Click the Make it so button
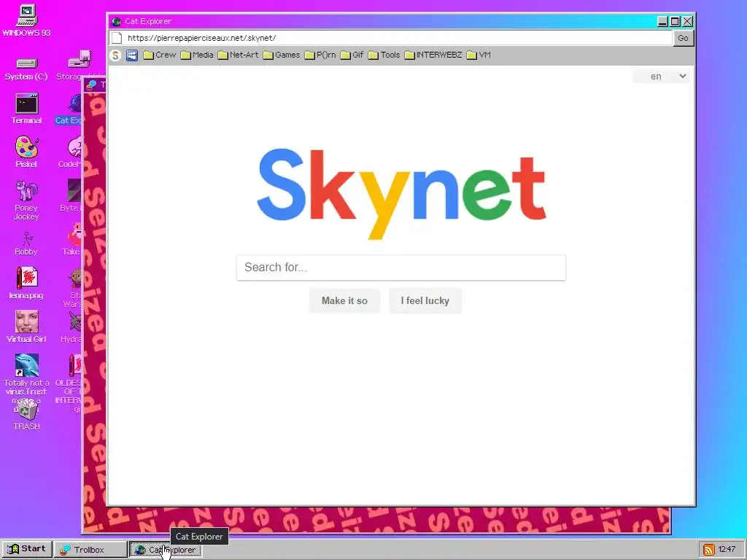Viewport: 747px width, 560px height. tap(344, 300)
